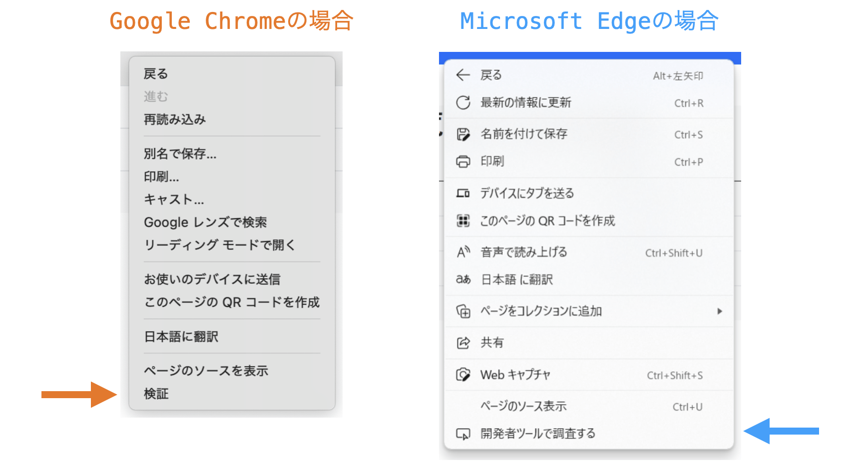
Task: Click the Ctrl+R shortcut text
Action: point(689,103)
